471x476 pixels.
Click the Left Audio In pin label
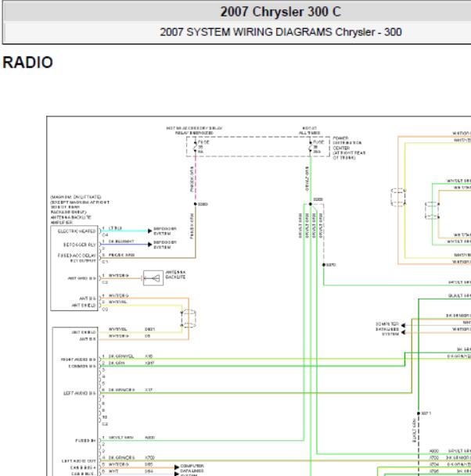[x=79, y=393]
